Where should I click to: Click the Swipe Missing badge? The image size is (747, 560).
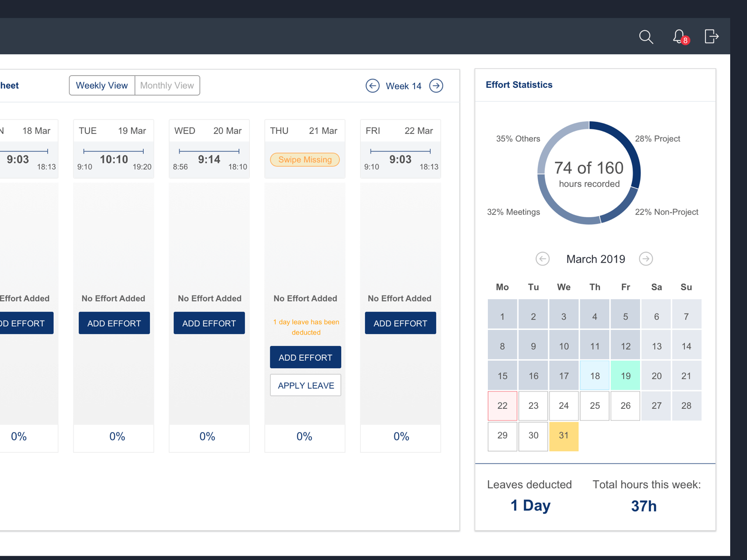coord(305,160)
